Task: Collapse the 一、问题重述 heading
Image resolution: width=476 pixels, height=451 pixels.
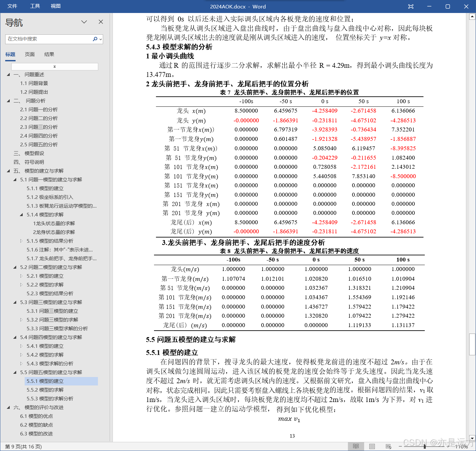Action: 8,75
